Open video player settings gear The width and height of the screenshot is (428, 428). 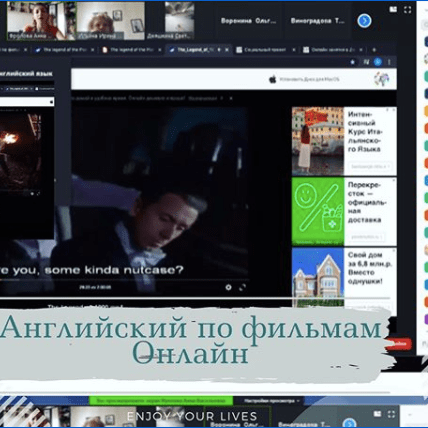coord(228,287)
